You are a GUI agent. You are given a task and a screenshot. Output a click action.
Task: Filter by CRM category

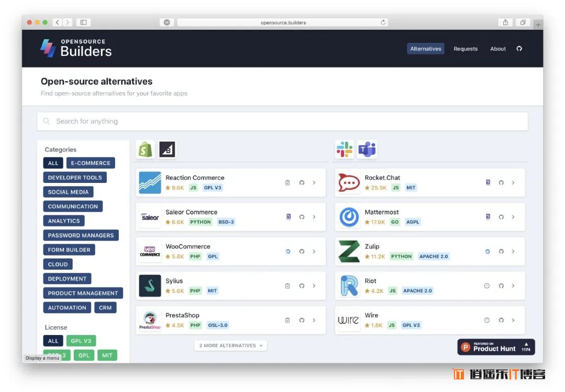[105, 308]
